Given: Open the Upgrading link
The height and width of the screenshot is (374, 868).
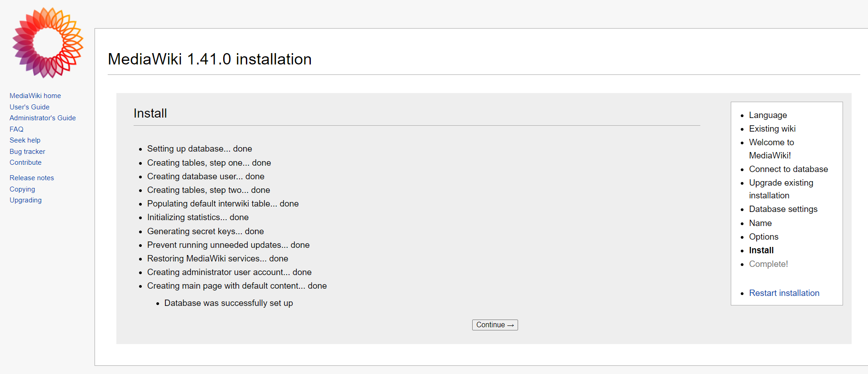Looking at the screenshot, I should click(25, 200).
